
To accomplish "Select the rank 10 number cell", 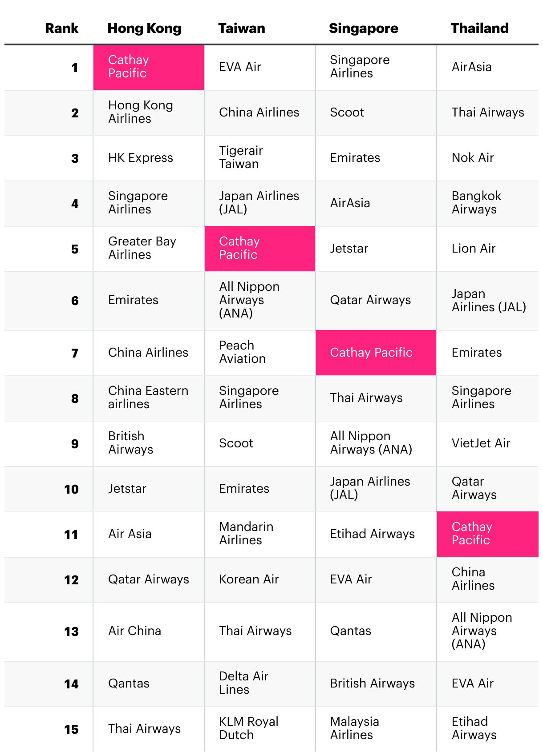I will (x=71, y=490).
